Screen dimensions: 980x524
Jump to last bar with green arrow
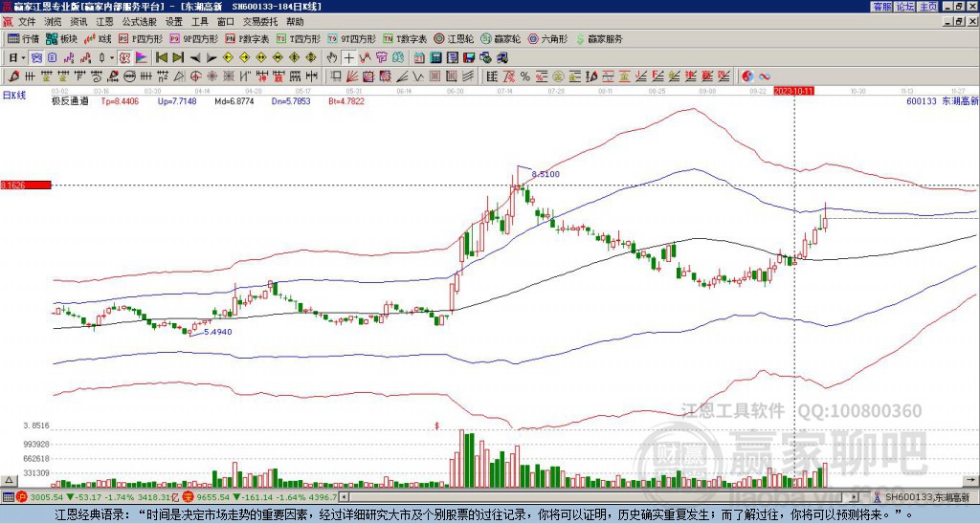[178, 58]
